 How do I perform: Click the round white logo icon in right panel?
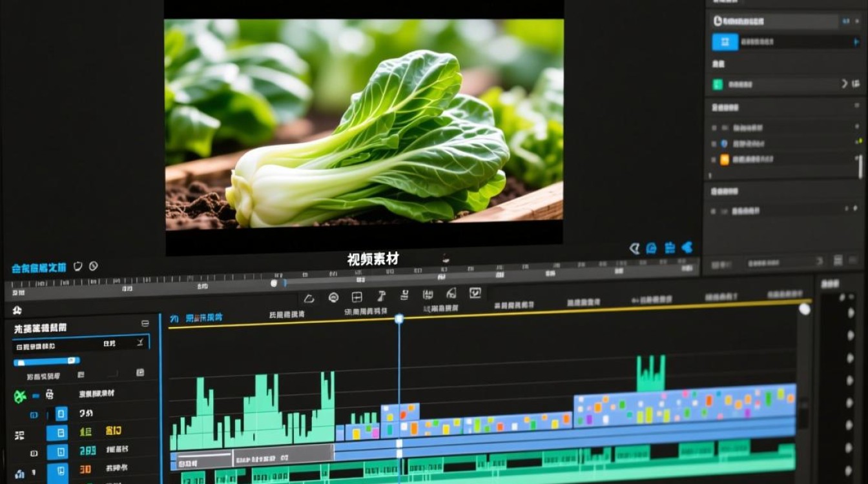[x=718, y=21]
